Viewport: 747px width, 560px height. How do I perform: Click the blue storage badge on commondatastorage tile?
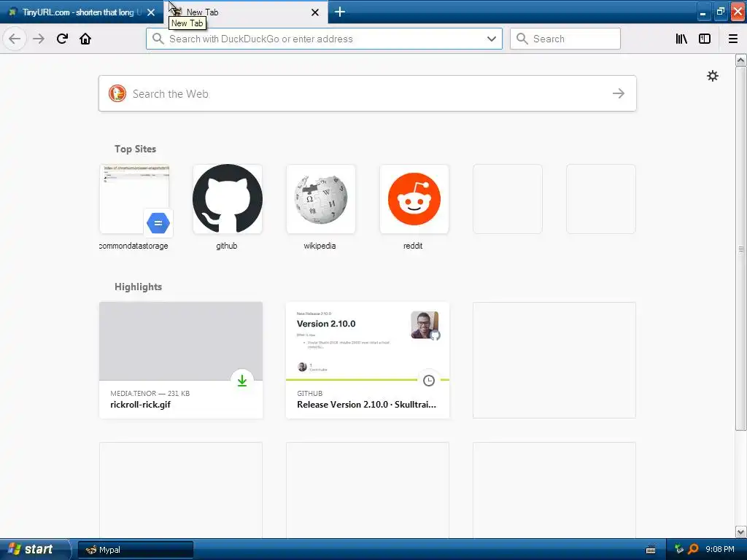(158, 223)
